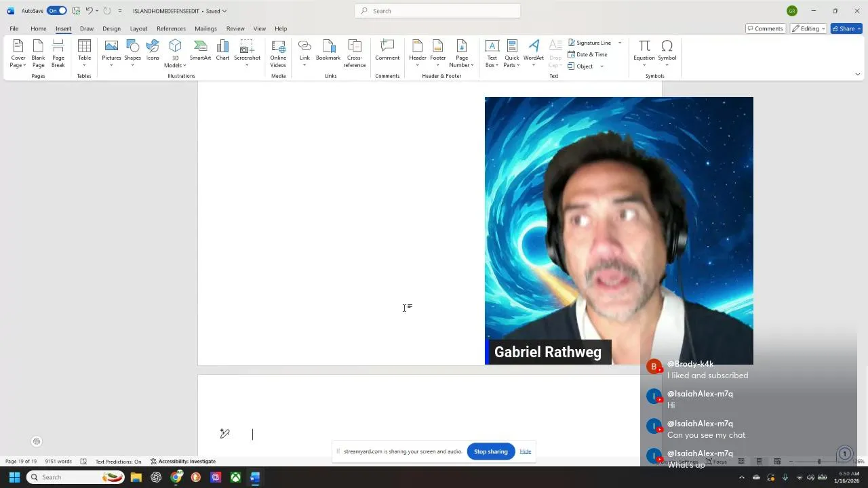Switch to the References tab
868x488 pixels.
[171, 28]
